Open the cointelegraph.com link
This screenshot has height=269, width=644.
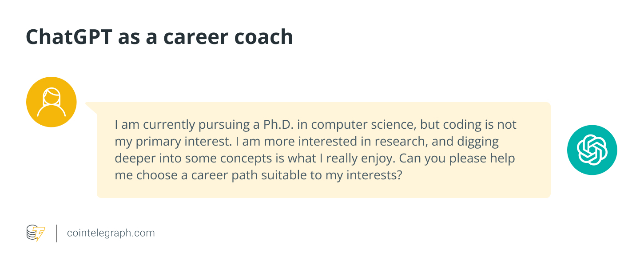111,233
